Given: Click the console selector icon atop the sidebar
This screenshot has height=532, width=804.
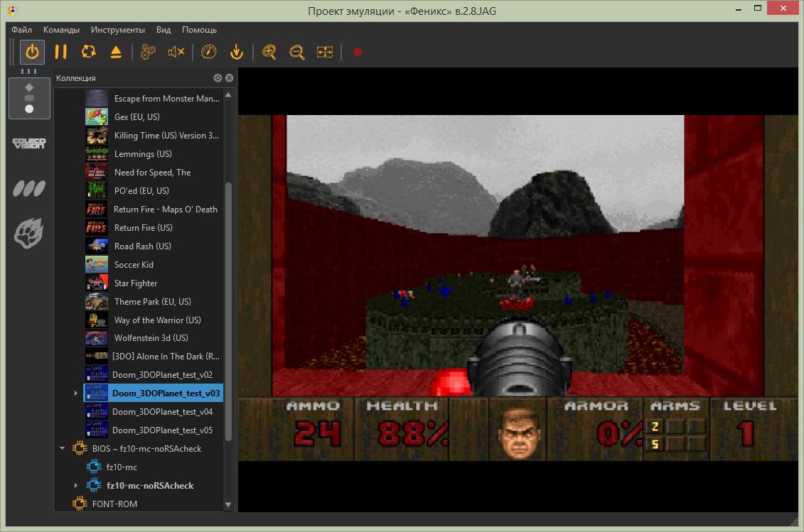Looking at the screenshot, I should click(x=29, y=98).
